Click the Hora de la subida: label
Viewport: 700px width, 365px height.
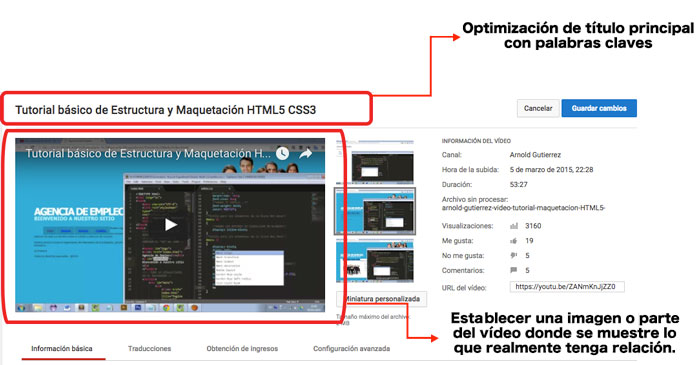tap(470, 170)
